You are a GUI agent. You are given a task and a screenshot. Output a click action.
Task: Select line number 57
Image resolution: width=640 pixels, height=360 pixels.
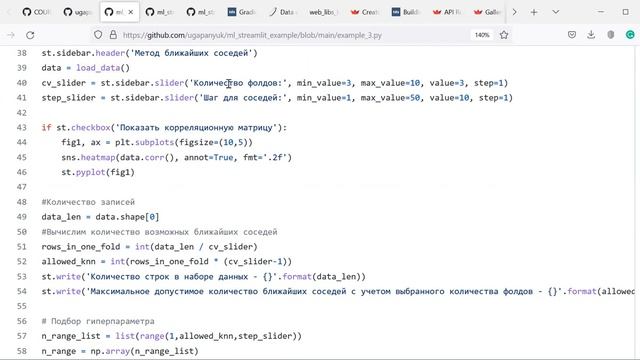(22, 336)
